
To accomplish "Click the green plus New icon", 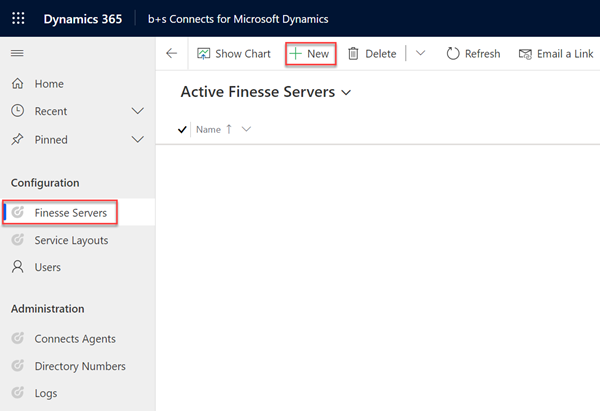I will click(x=295, y=54).
